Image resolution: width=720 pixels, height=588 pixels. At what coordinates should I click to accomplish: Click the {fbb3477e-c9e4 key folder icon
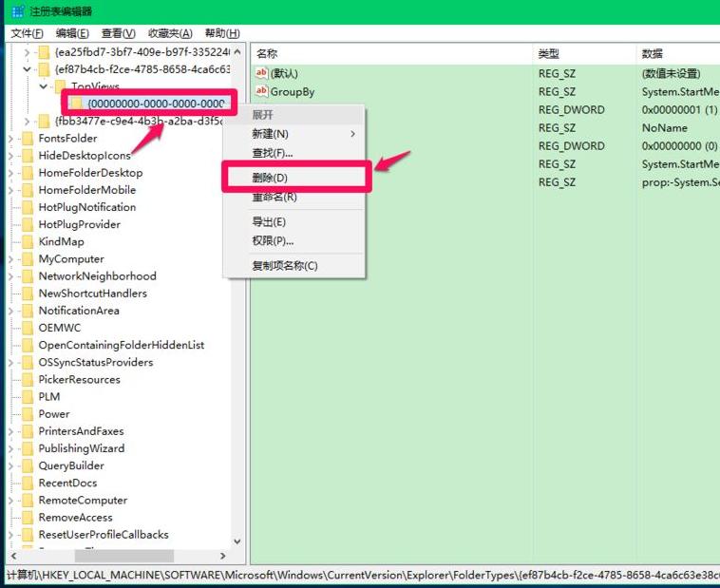click(44, 122)
